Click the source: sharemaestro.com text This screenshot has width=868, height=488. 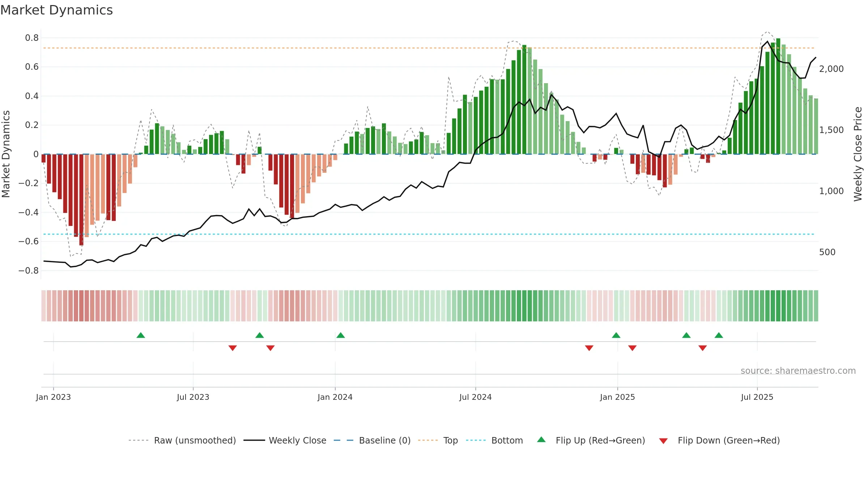pos(798,371)
